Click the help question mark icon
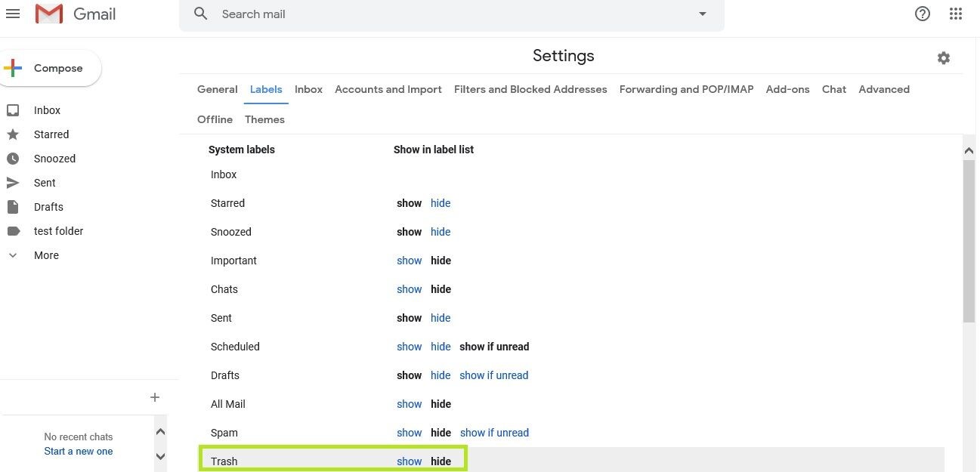The height and width of the screenshot is (472, 980). [x=922, y=14]
